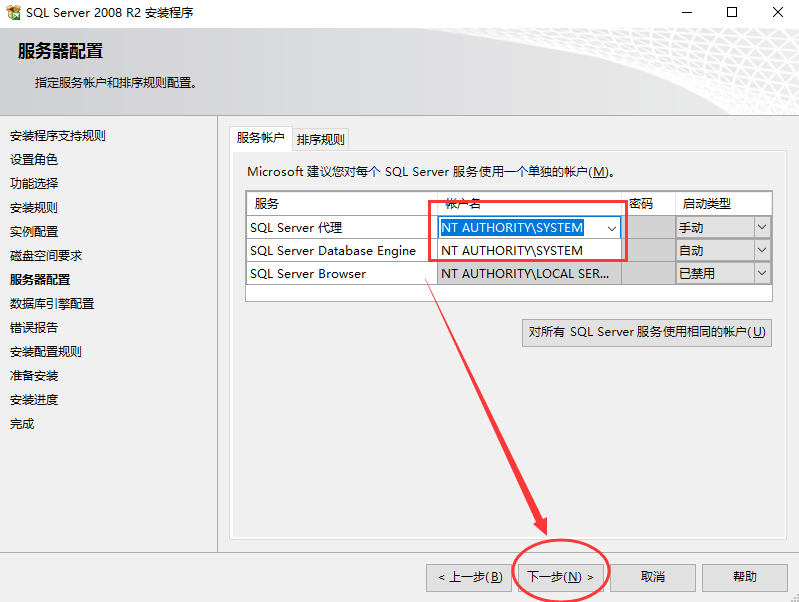The width and height of the screenshot is (799, 602).
Task: Open startup type dropdown showing 手动
Action: (762, 227)
